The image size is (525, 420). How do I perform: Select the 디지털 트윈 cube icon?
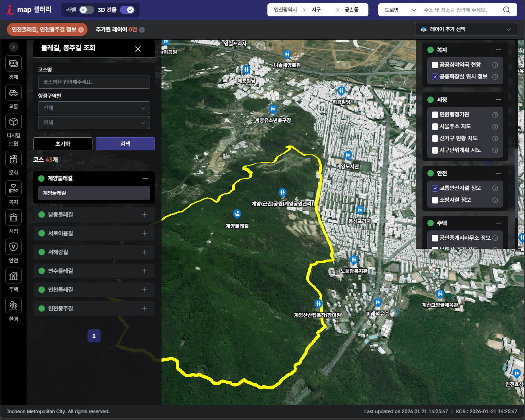(13, 122)
